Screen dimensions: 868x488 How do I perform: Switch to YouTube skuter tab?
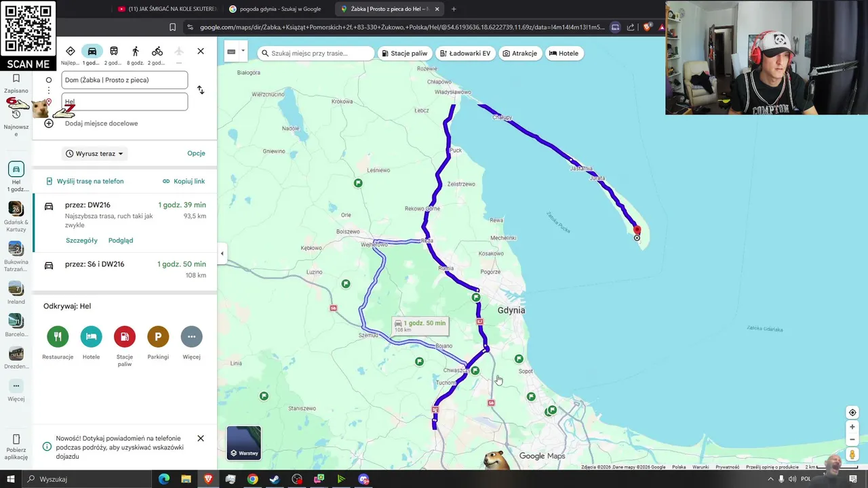pos(166,9)
